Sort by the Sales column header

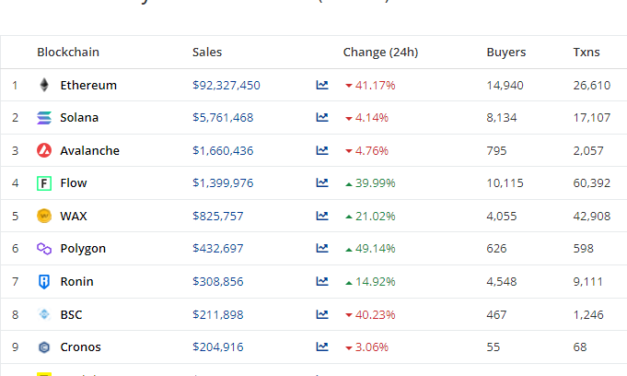coord(207,52)
